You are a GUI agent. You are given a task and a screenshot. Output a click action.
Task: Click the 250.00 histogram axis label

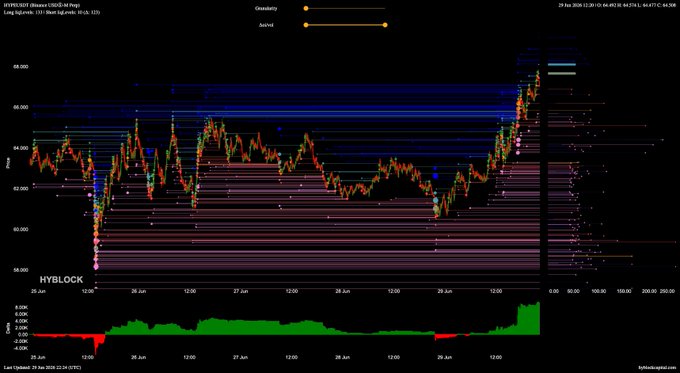coord(667,291)
